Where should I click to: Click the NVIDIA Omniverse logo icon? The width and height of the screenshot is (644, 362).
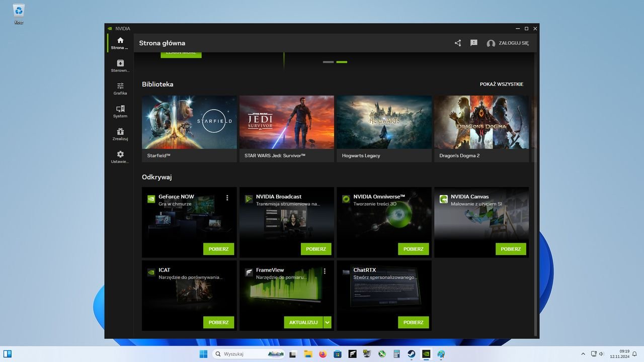(346, 199)
